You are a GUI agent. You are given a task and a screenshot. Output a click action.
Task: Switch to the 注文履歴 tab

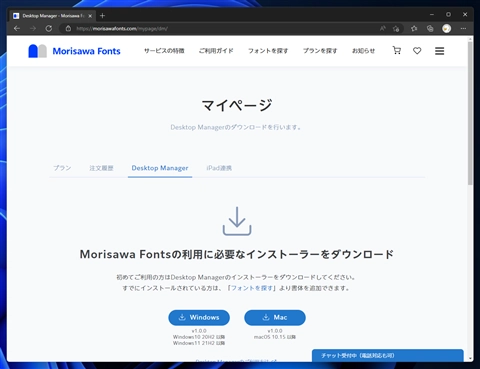click(101, 168)
